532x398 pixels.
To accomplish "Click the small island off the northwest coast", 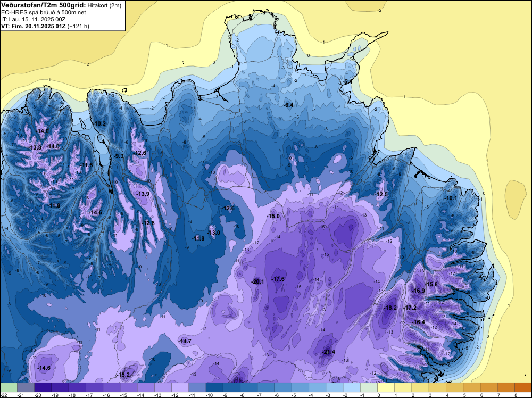I will click(x=124, y=90).
